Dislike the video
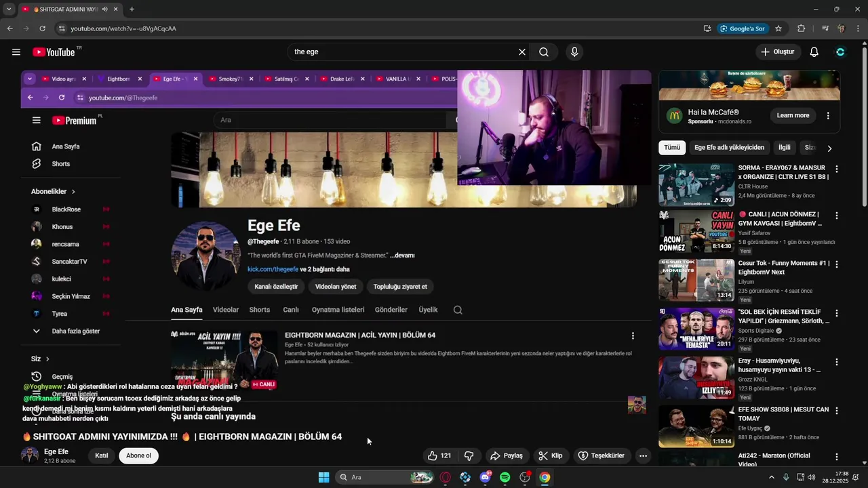The image size is (868, 488). (x=469, y=456)
